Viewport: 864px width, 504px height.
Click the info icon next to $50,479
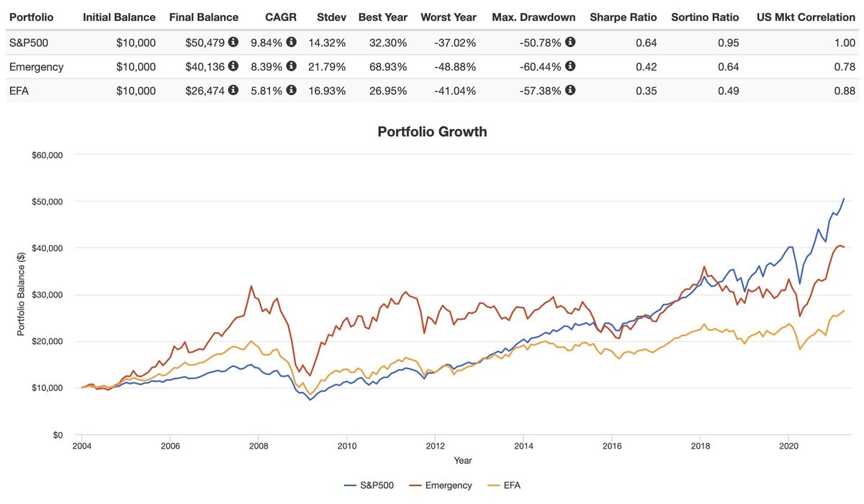point(233,42)
